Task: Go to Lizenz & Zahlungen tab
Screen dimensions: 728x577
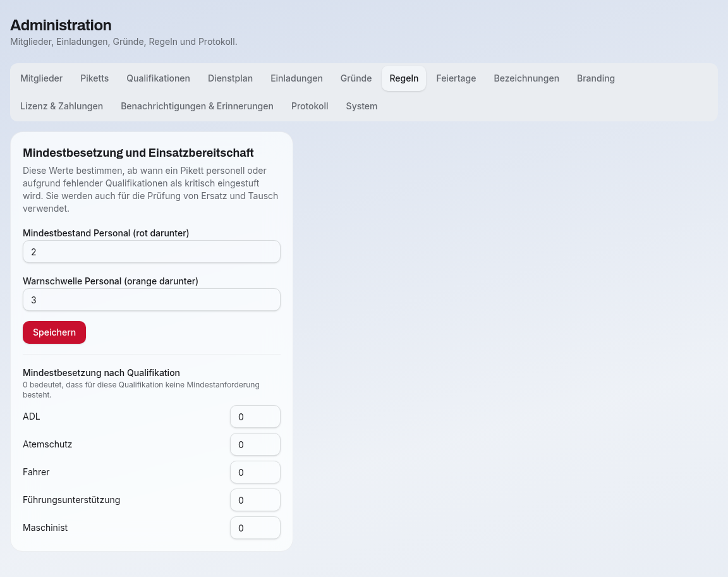Action: click(62, 106)
